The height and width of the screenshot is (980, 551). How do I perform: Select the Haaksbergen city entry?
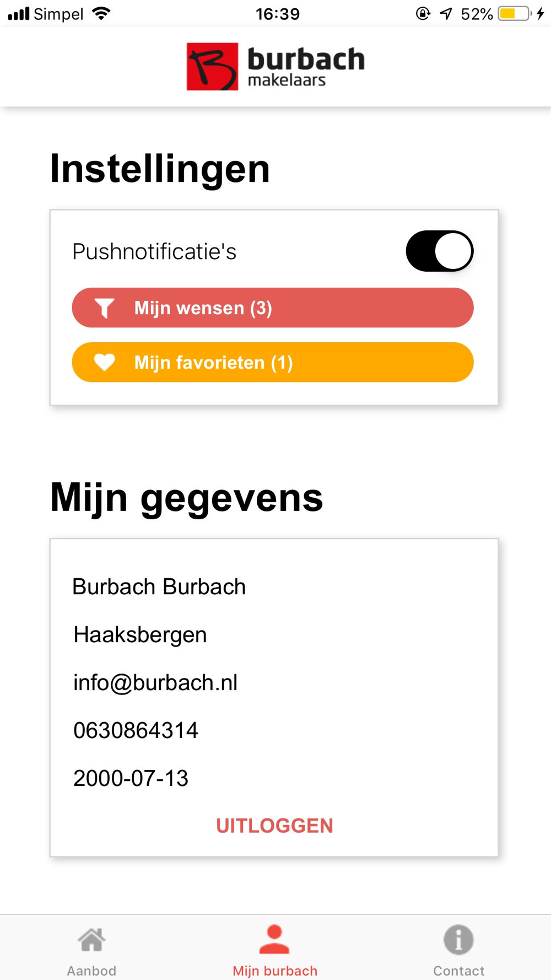(x=140, y=634)
